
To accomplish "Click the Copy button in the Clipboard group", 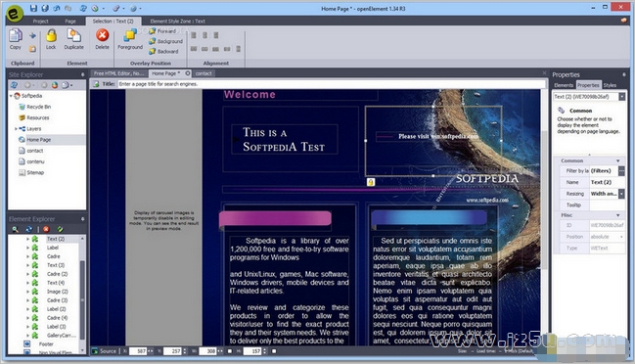I will pyautogui.click(x=16, y=39).
